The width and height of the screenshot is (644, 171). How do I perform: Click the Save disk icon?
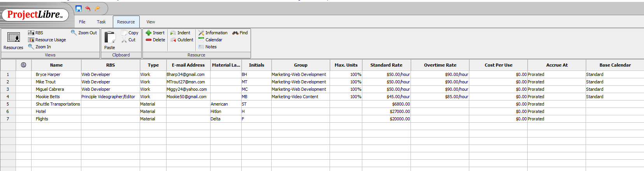79,9
